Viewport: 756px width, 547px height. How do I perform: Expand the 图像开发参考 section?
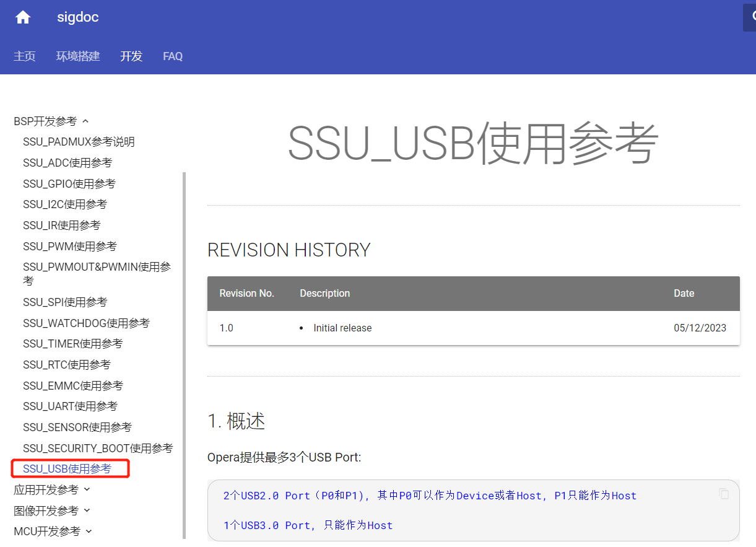point(87,510)
